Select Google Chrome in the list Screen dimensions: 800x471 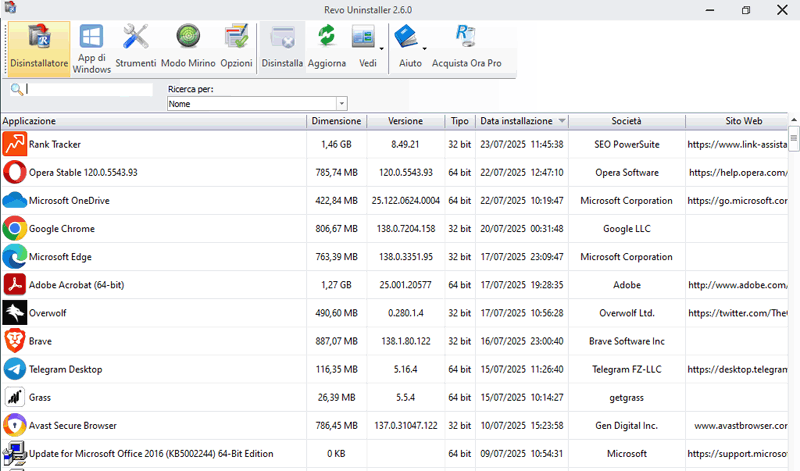pyautogui.click(x=62, y=229)
